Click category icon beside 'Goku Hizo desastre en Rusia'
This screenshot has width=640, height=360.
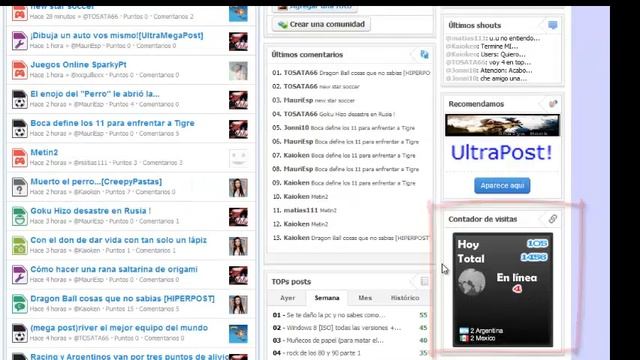tap(19, 216)
